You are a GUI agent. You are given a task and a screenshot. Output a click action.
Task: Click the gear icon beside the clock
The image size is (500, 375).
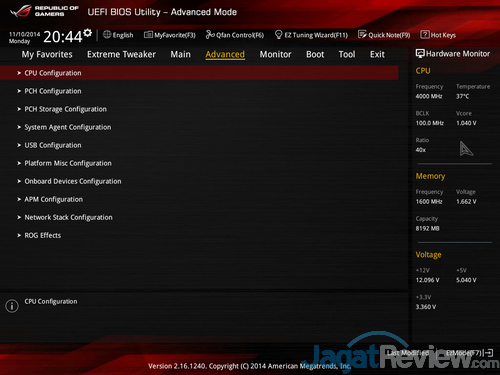coord(88,32)
